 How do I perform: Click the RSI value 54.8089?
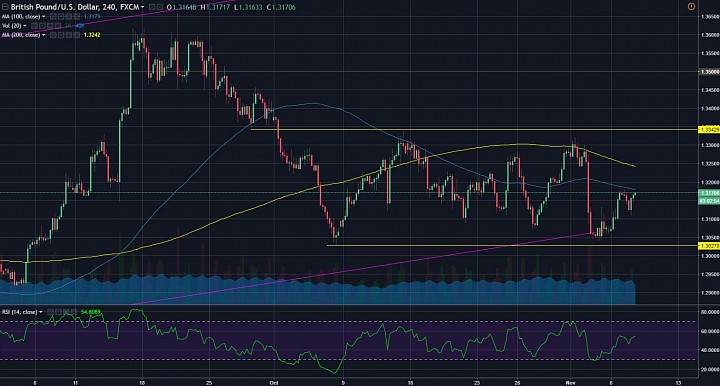[x=90, y=312]
